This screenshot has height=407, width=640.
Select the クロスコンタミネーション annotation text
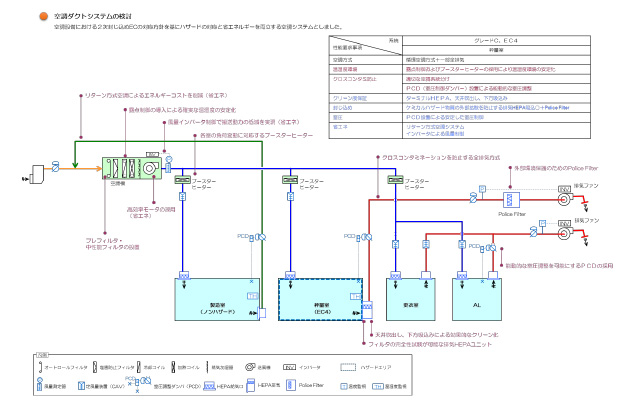point(428,157)
